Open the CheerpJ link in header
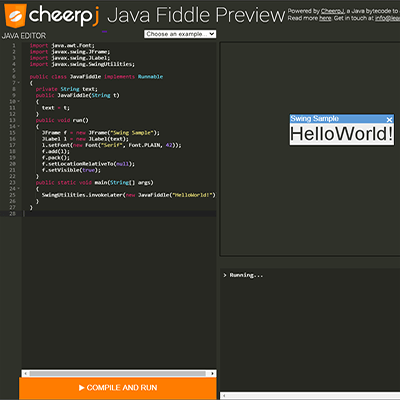The image size is (400, 400). pos(332,11)
